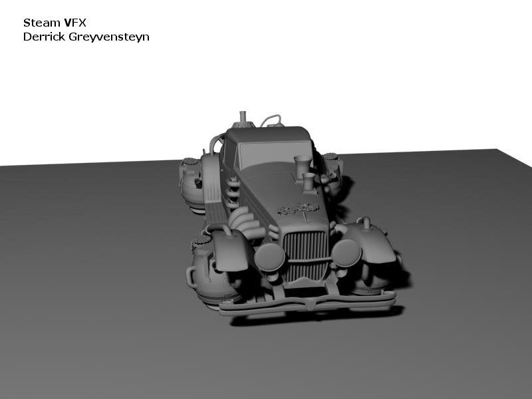This screenshot has width=532, height=399.
Task: Select the car's roof panel
Action: 267,134
